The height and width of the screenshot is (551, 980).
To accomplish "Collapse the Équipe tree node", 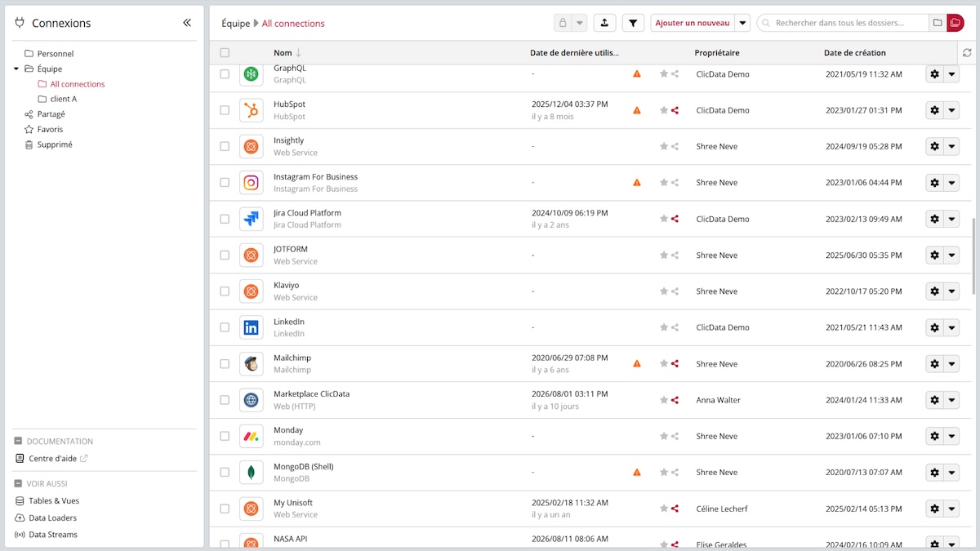I will tap(16, 69).
